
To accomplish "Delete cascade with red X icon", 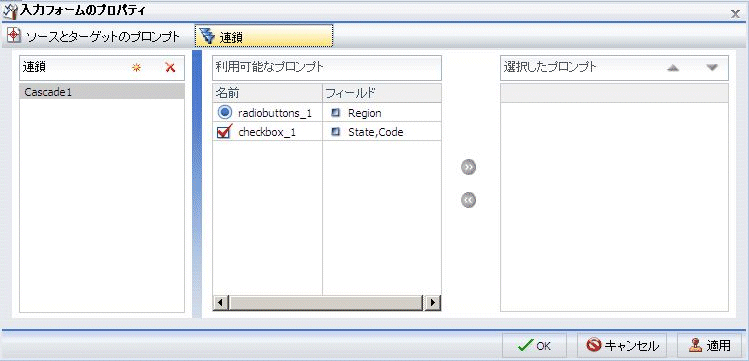I will (x=170, y=68).
